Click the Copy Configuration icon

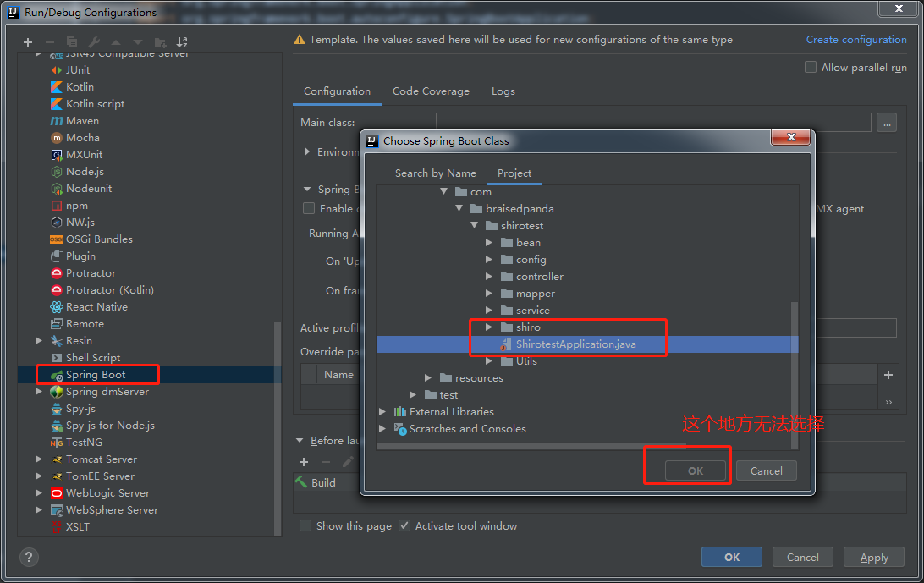tap(73, 41)
